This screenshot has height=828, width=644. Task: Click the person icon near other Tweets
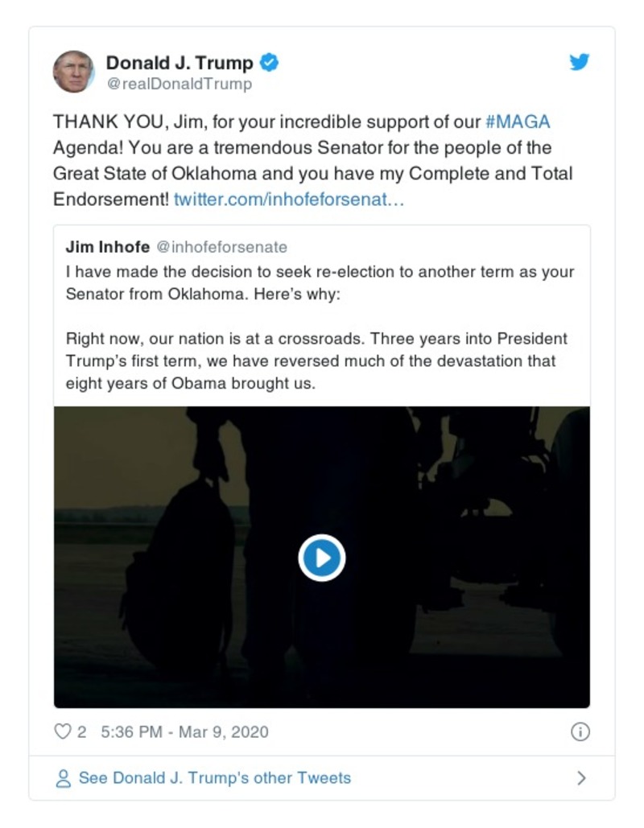pyautogui.click(x=63, y=778)
